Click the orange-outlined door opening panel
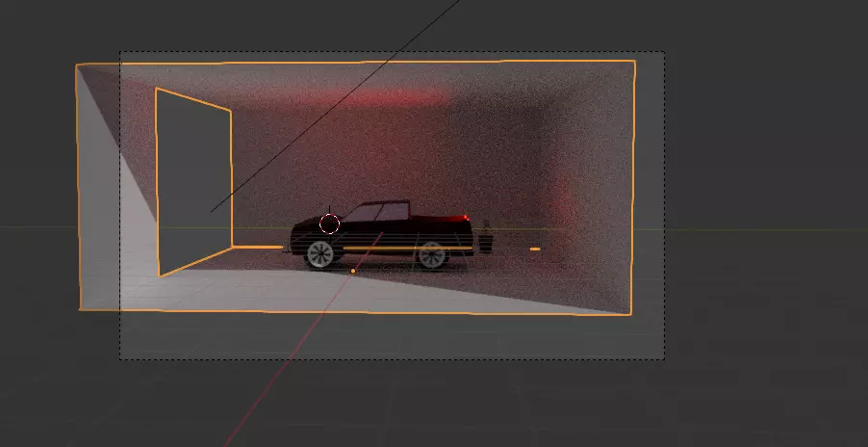 (x=193, y=181)
